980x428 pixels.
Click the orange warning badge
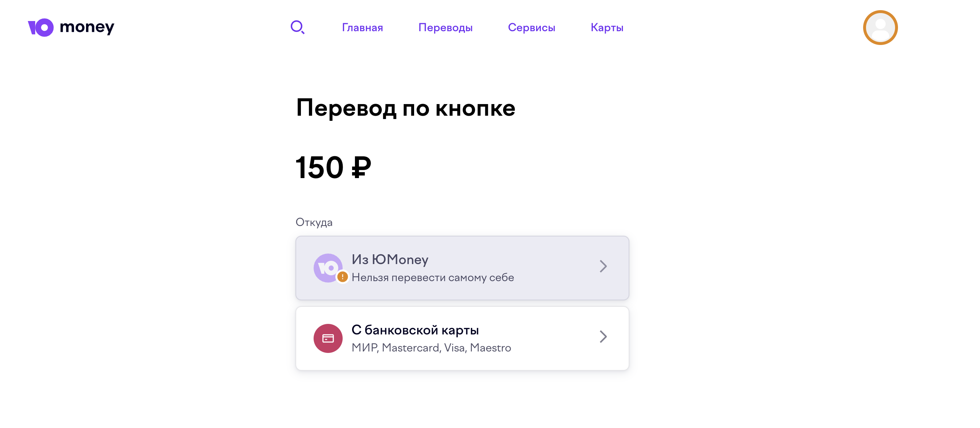click(x=342, y=277)
